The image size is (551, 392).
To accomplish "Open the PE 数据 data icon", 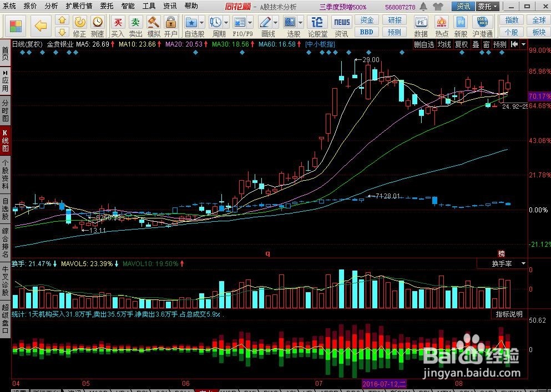I will click(x=421, y=27).
